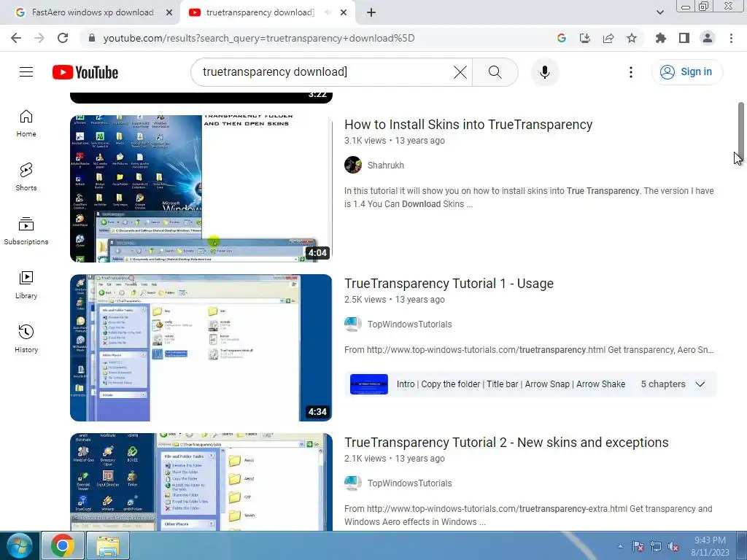This screenshot has width=747, height=560.
Task: Bookmark this page with the star icon
Action: tap(632, 38)
